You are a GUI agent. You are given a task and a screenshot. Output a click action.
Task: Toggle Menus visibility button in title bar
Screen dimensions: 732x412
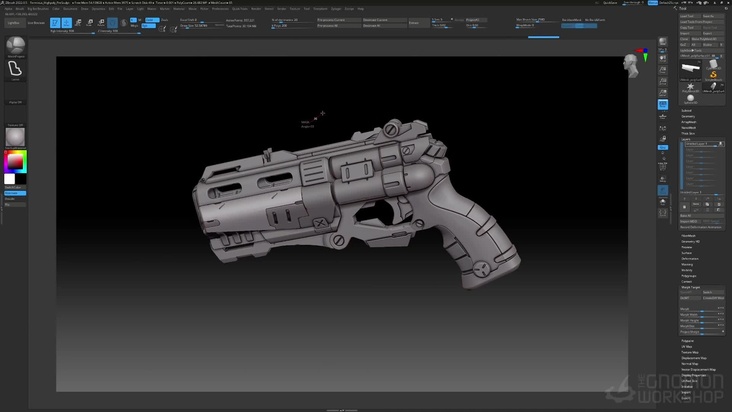coord(653,3)
